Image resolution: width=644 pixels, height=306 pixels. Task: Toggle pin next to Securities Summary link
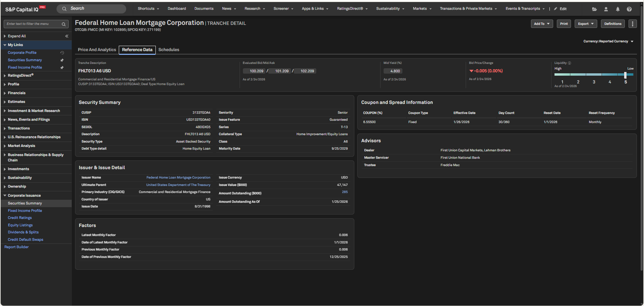62,60
